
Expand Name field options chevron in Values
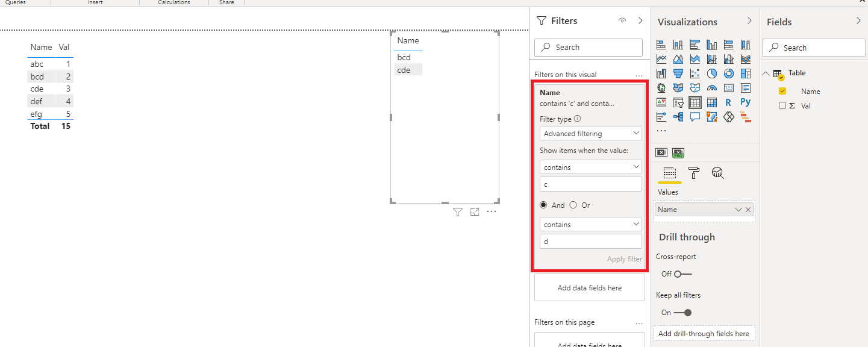[738, 210]
